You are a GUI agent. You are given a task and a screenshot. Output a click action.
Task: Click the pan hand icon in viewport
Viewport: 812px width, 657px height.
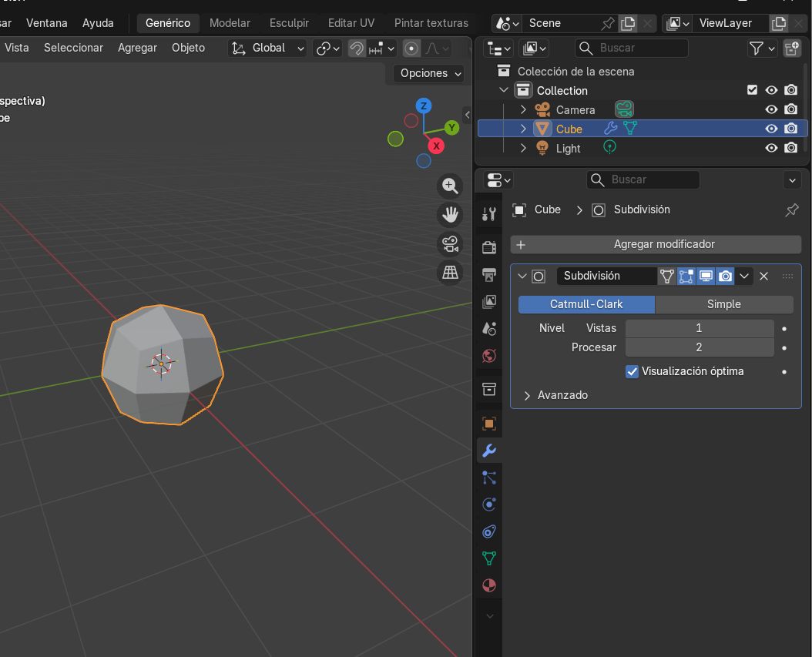(450, 215)
